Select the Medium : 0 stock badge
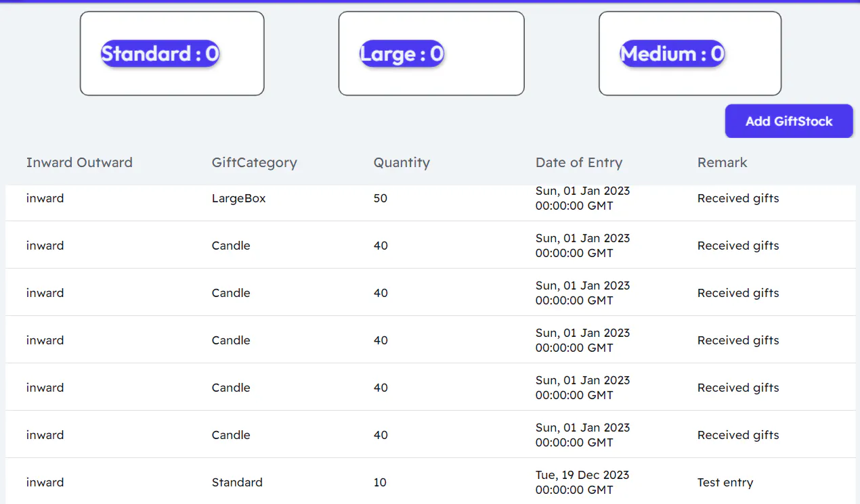860x504 pixels. (672, 53)
